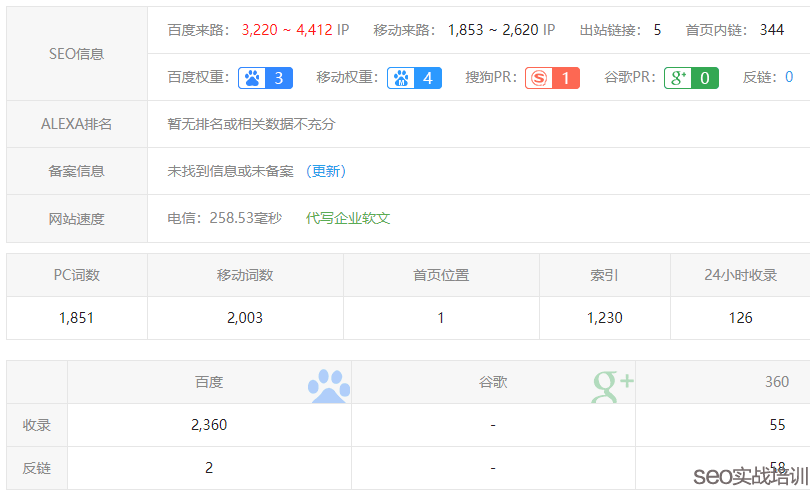
Task: Click the 索引 column header
Action: click(604, 275)
